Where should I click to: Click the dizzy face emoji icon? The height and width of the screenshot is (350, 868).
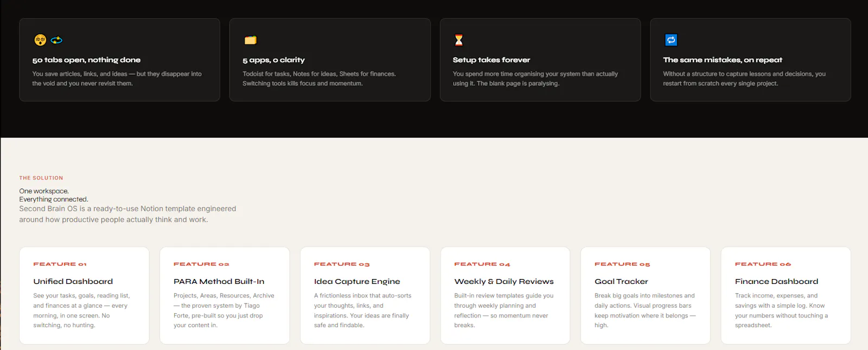[x=40, y=40]
